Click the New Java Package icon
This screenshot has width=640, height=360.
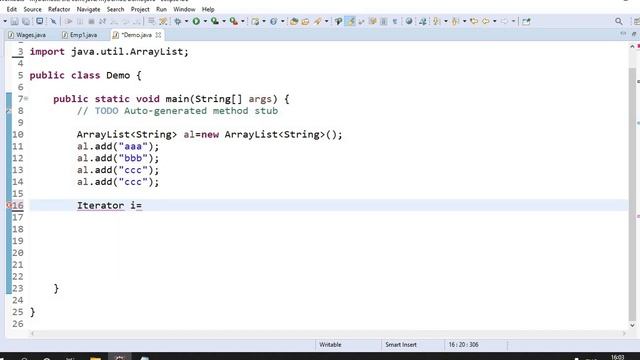pos(255,21)
